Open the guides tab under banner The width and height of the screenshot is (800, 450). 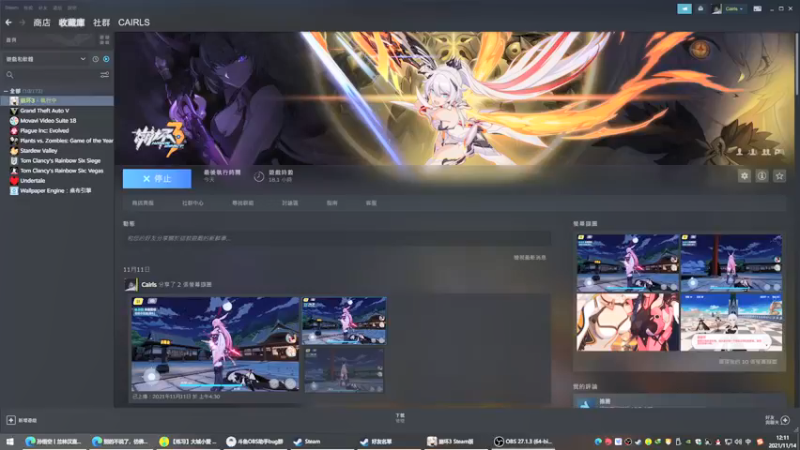coord(332,203)
